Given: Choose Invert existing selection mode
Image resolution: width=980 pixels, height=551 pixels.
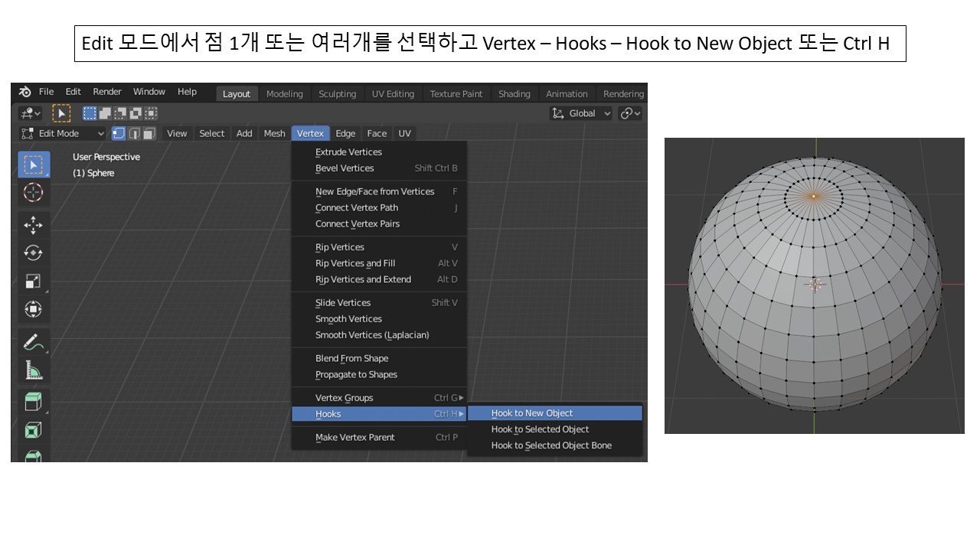Looking at the screenshot, I should coord(136,113).
